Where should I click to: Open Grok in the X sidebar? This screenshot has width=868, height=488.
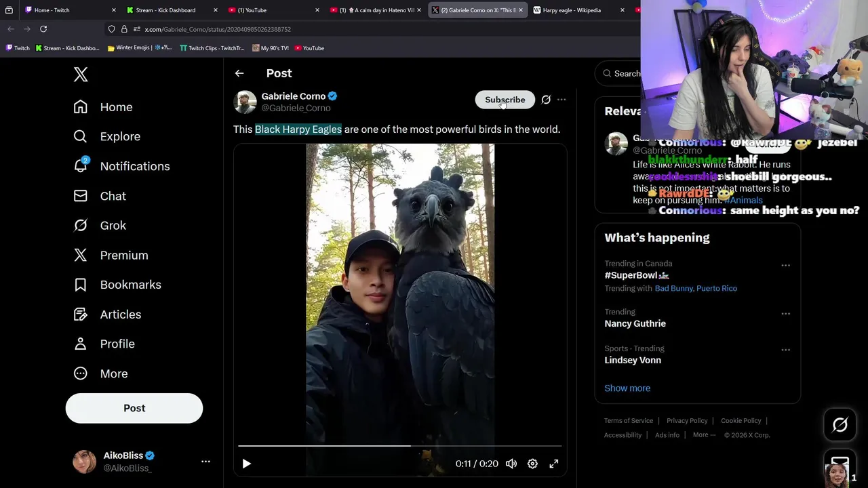(100, 225)
